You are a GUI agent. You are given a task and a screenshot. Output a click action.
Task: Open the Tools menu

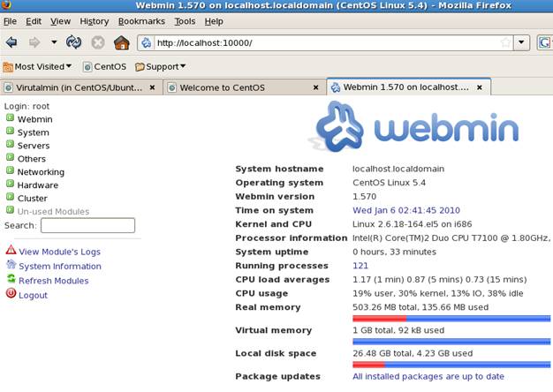(185, 21)
